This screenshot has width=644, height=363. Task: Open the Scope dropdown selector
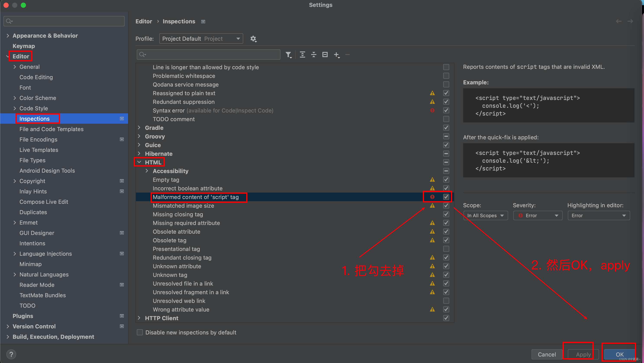coord(483,216)
